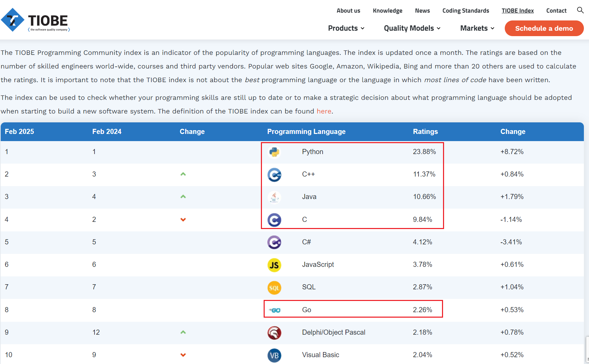
Task: Click the red down arrow in the rank 4 row
Action: click(x=183, y=219)
